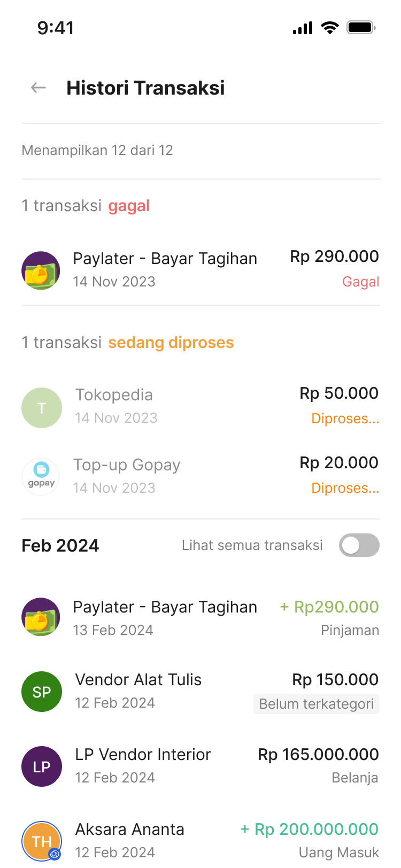Tap the orange TH avatar
The width and height of the screenshot is (401, 868).
(x=42, y=841)
